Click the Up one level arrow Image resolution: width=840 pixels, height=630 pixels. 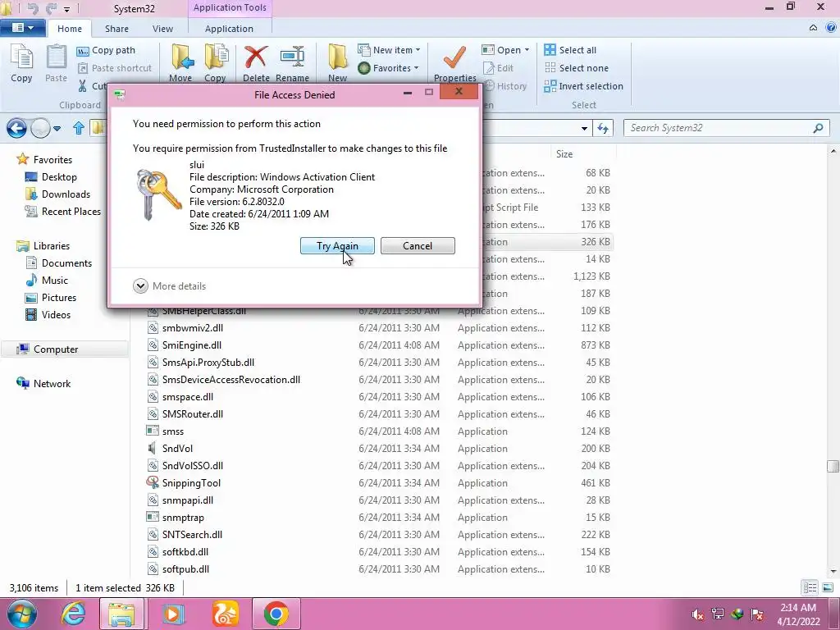tap(78, 128)
